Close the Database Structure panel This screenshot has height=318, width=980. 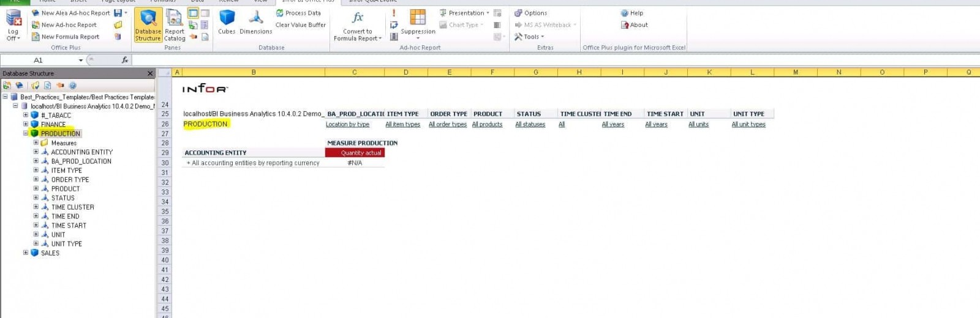[x=150, y=73]
